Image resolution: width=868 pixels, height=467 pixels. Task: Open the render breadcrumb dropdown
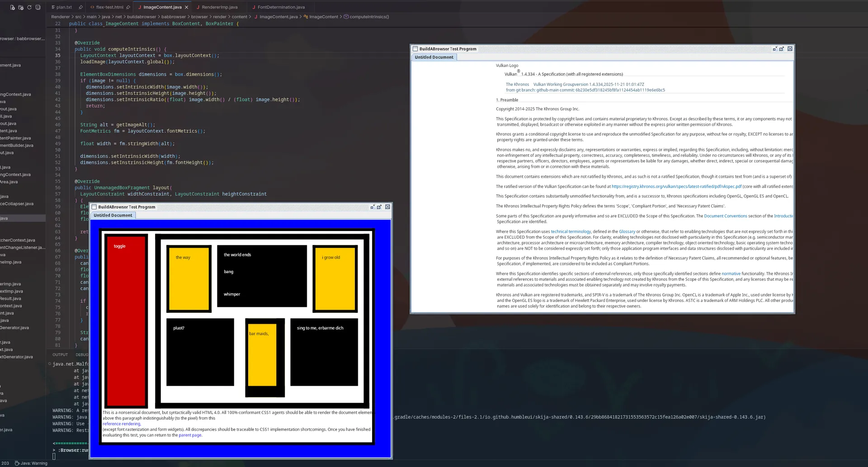[220, 17]
